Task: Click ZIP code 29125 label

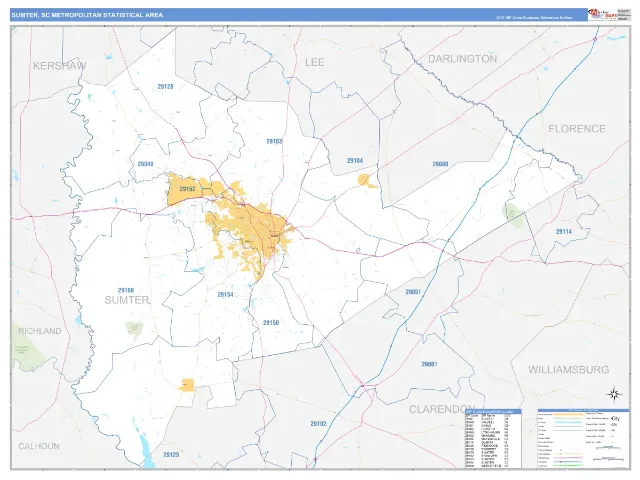Action: [x=171, y=454]
